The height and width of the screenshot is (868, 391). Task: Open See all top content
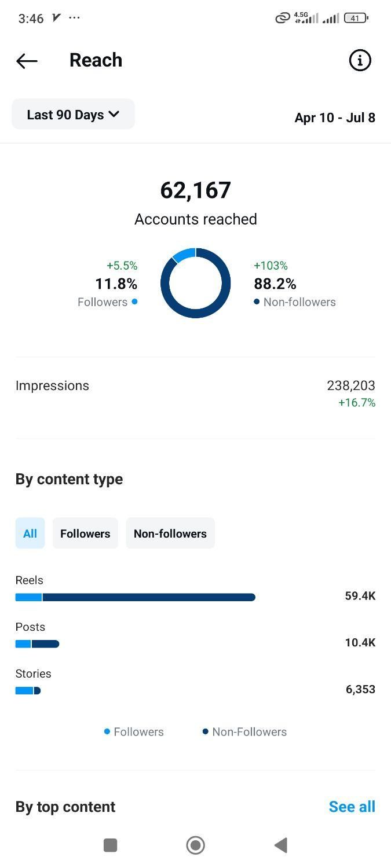tap(352, 807)
